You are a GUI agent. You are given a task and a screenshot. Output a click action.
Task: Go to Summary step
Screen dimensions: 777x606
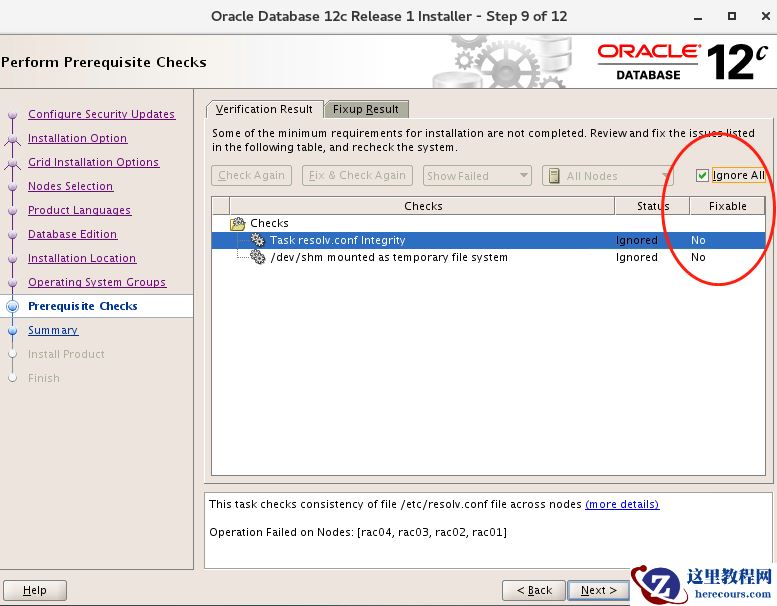pos(53,330)
